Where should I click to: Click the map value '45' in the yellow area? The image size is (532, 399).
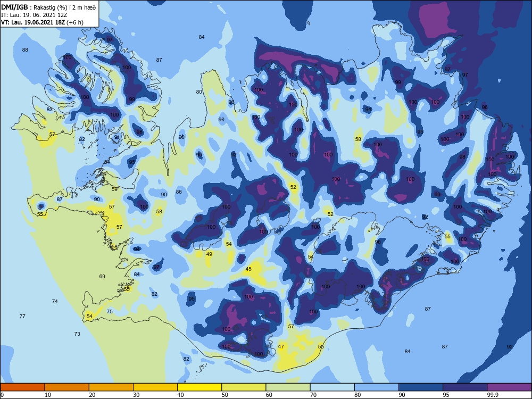248,269
